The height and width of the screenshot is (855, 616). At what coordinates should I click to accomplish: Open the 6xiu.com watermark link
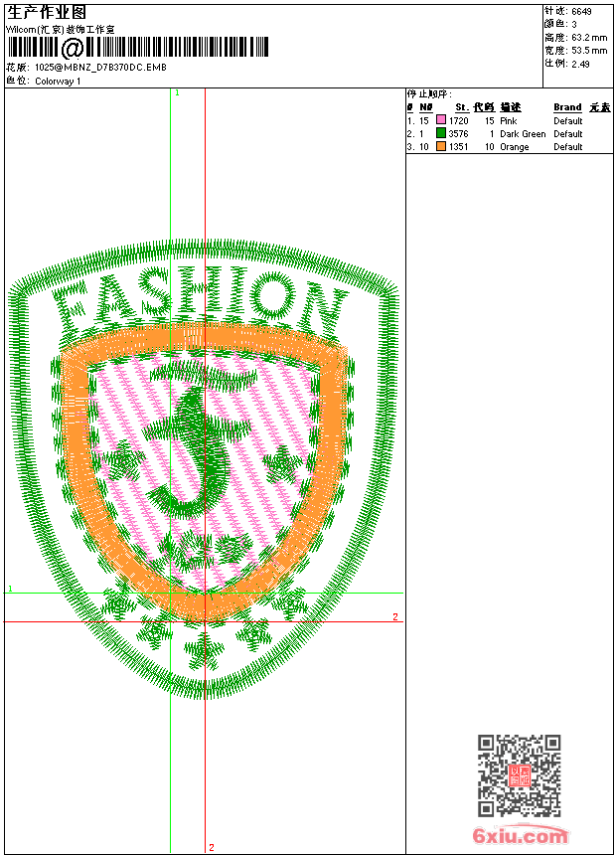(x=520, y=836)
